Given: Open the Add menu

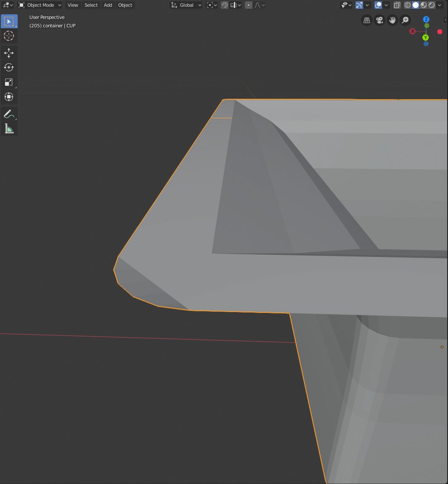Looking at the screenshot, I should (108, 5).
